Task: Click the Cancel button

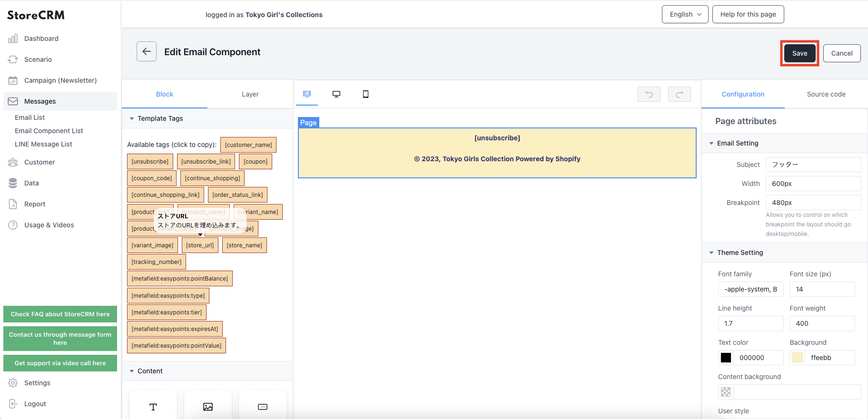Action: [842, 53]
